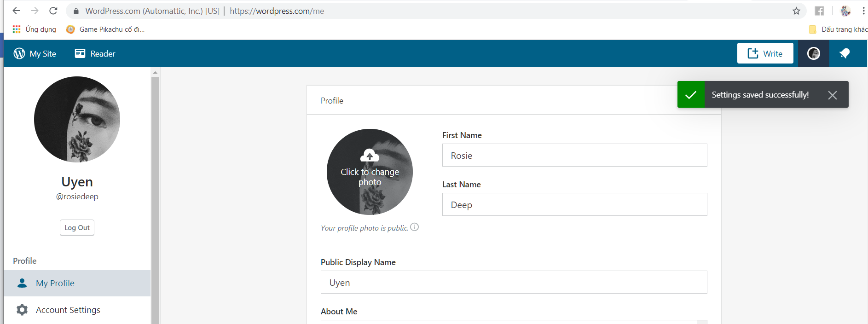Image resolution: width=868 pixels, height=324 pixels.
Task: Select My Profile in the sidebar
Action: click(55, 283)
